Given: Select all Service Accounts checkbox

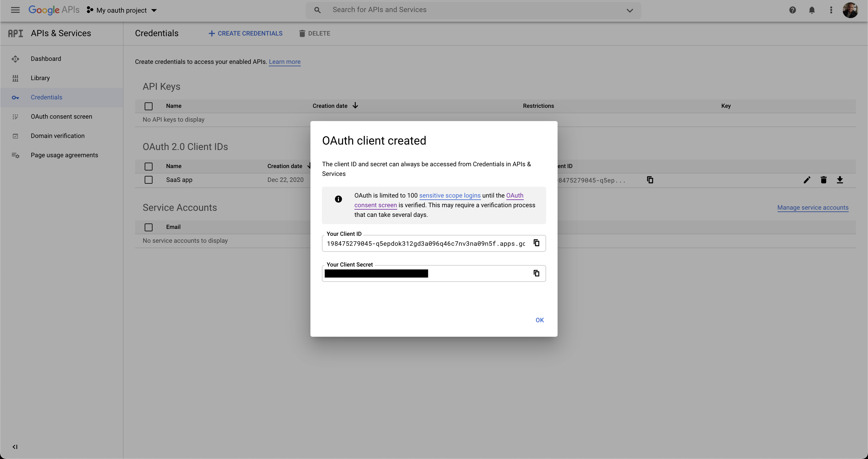Looking at the screenshot, I should (x=148, y=227).
